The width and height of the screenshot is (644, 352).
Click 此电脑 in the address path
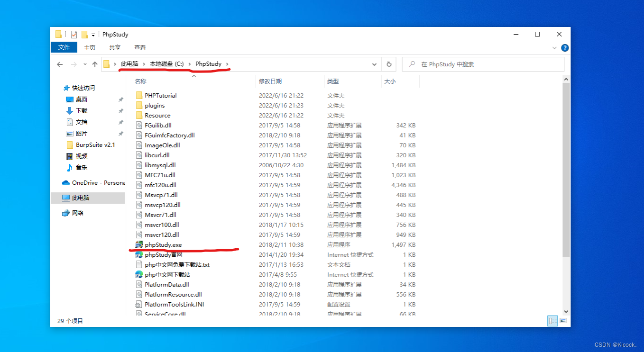129,64
